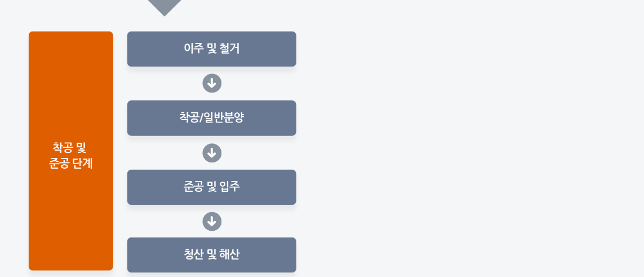The width and height of the screenshot is (644, 277).
Task: Click the top of the orange stage panel
Action: 70,33
